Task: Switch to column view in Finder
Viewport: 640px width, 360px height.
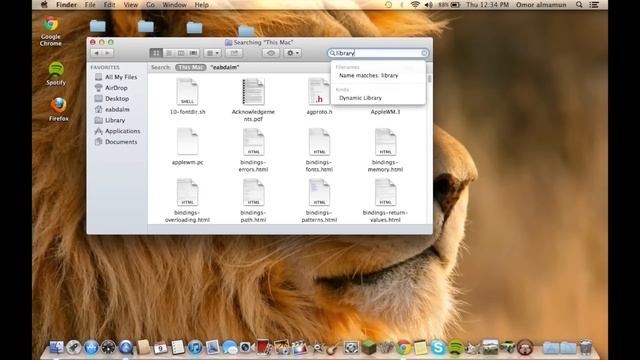Action: click(x=181, y=53)
